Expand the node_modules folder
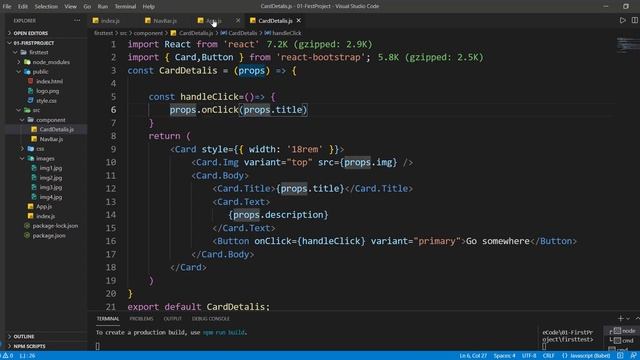The width and height of the screenshot is (640, 360). (x=51, y=62)
